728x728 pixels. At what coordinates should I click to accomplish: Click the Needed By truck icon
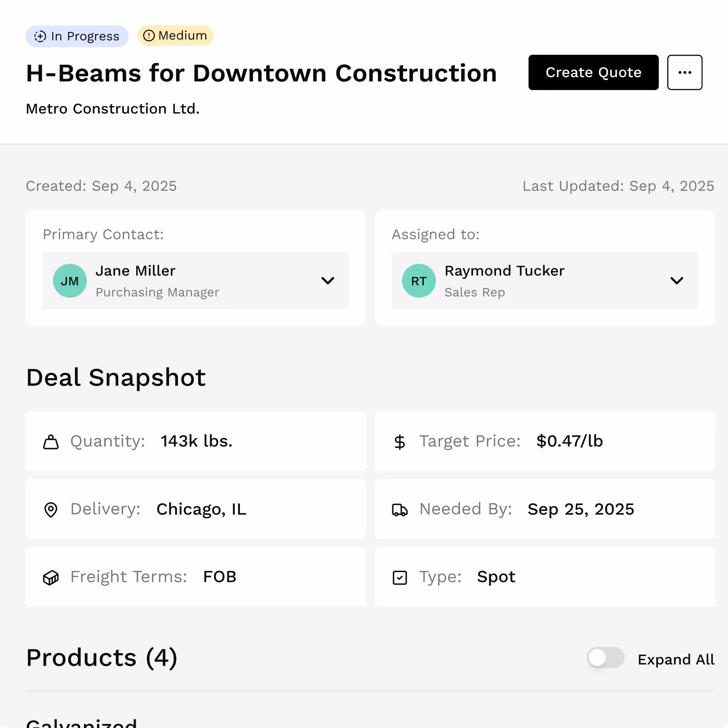tap(400, 510)
